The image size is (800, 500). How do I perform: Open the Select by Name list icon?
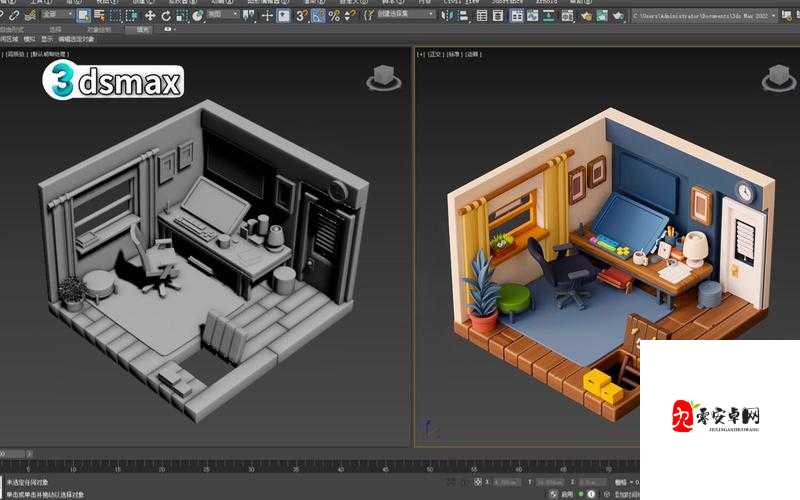pos(99,16)
